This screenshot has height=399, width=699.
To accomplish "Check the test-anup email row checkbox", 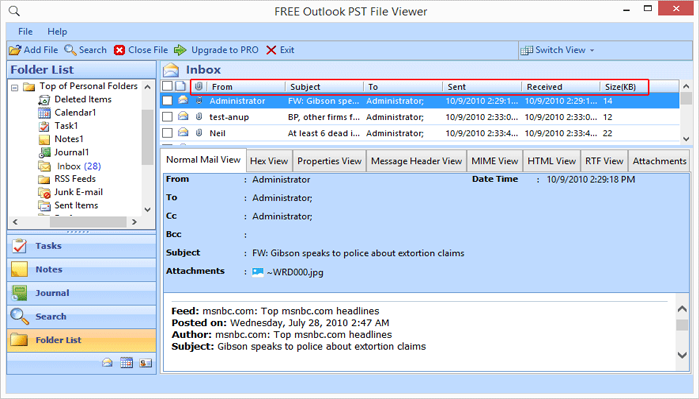I will (167, 117).
